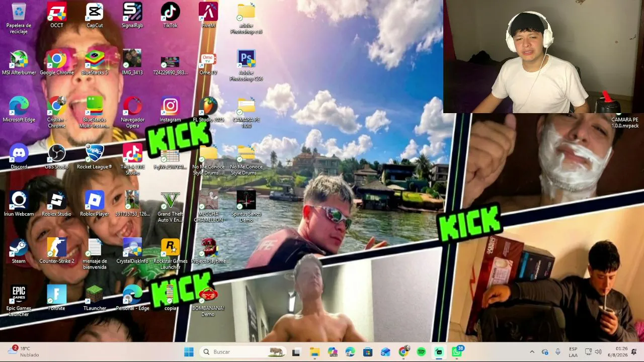
Task: Select the Personal - Edge profile shortcut
Action: (132, 298)
